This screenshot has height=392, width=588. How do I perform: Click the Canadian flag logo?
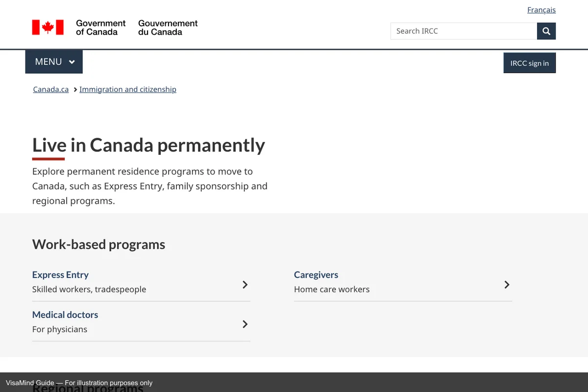click(x=48, y=27)
